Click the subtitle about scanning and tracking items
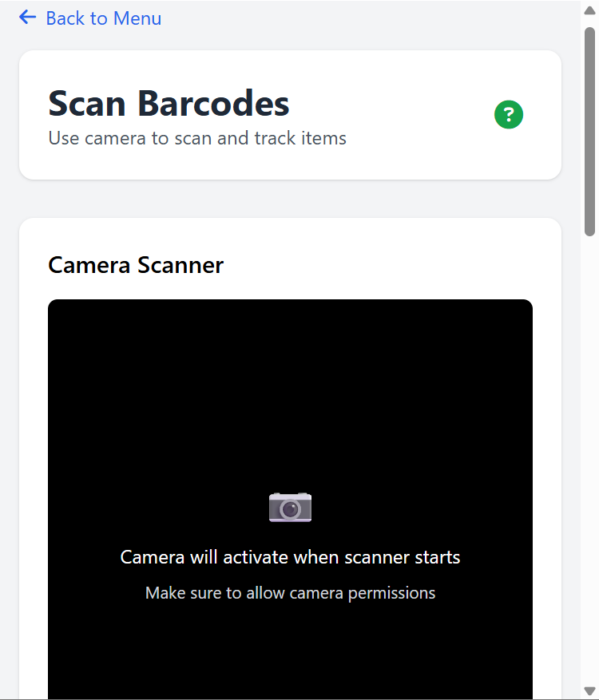The width and height of the screenshot is (599, 700). [197, 137]
